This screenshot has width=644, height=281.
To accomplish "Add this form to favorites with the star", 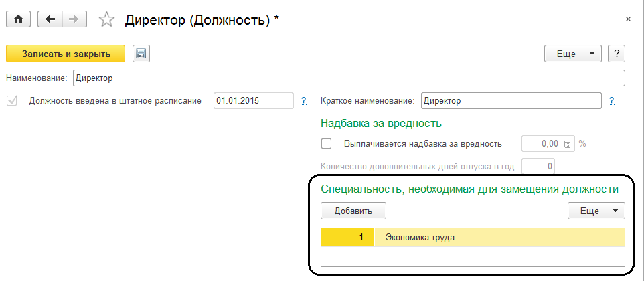I will [x=106, y=20].
